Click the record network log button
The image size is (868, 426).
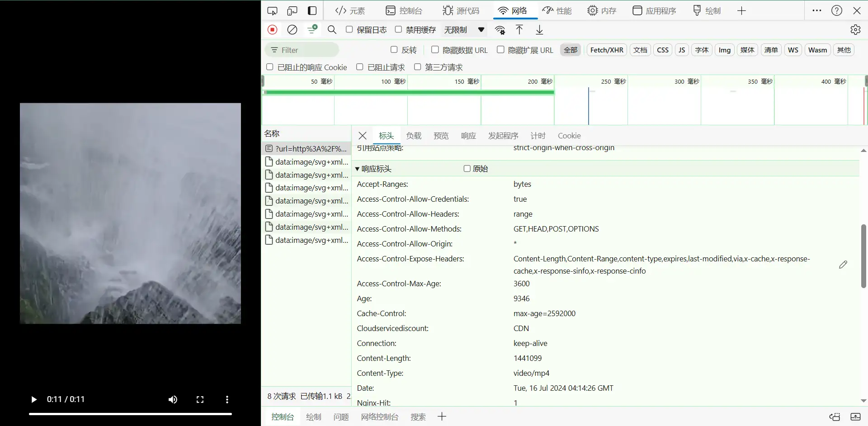272,30
